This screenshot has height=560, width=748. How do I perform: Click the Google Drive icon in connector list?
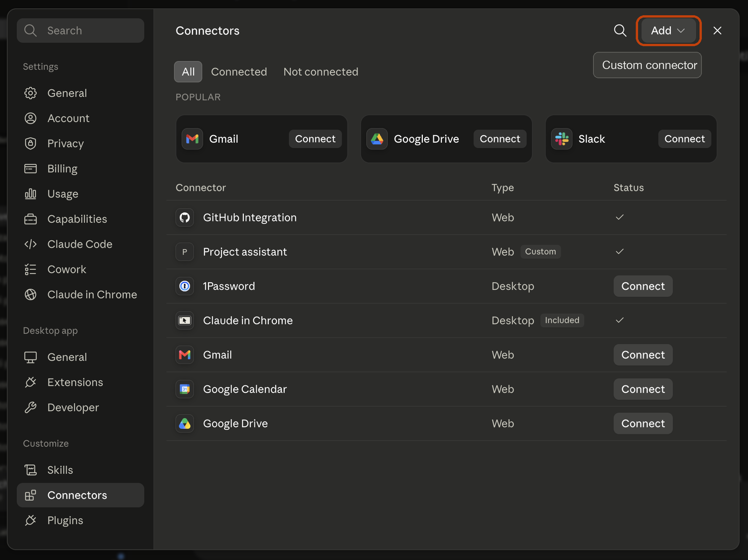[x=185, y=424]
